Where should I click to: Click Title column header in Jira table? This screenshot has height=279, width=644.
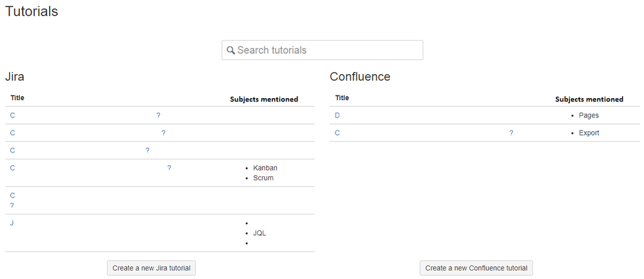(x=17, y=98)
